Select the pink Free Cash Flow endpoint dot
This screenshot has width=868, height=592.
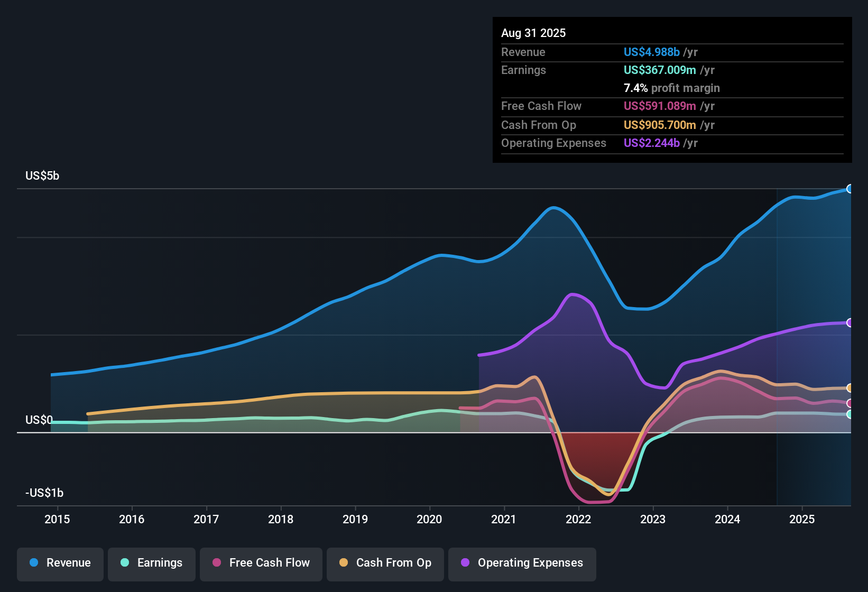[849, 403]
